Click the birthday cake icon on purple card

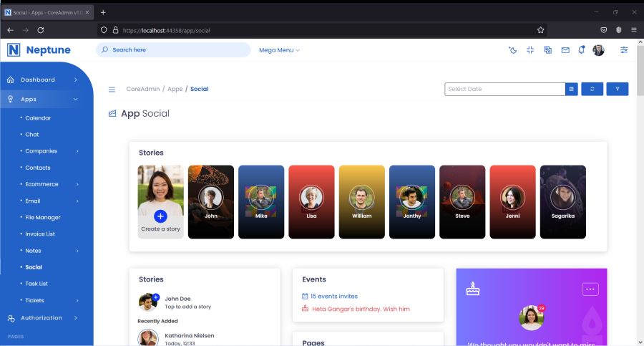pos(473,289)
